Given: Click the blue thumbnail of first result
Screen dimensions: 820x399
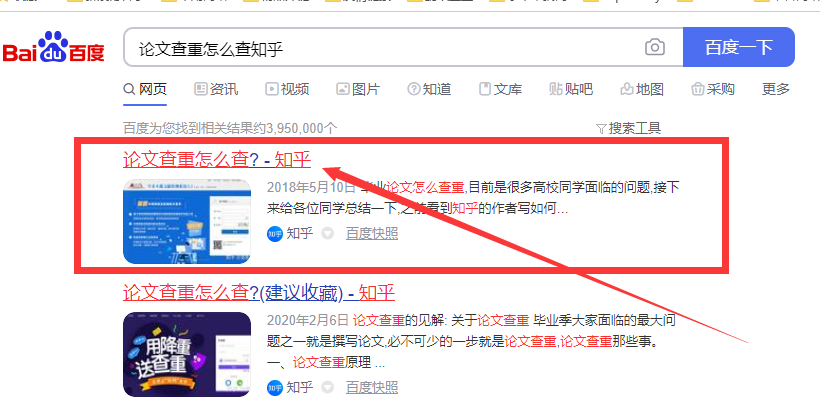Looking at the screenshot, I should [x=187, y=222].
